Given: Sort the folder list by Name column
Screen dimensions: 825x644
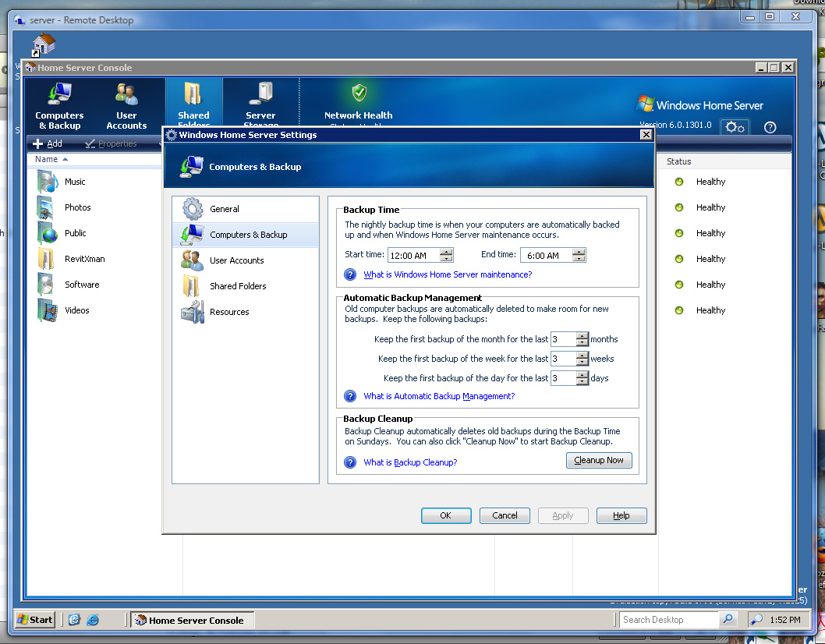Looking at the screenshot, I should click(x=47, y=159).
